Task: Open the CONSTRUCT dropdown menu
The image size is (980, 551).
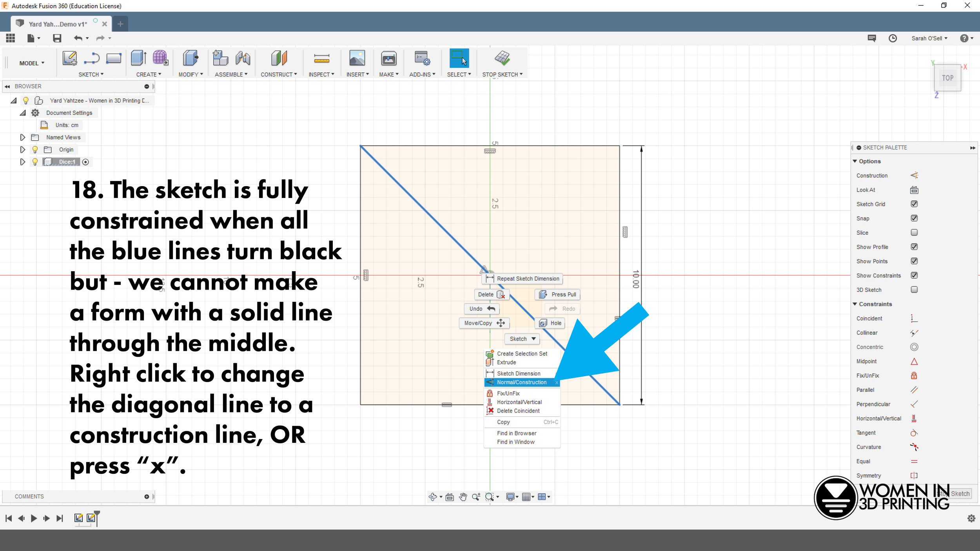Action: 279,74
